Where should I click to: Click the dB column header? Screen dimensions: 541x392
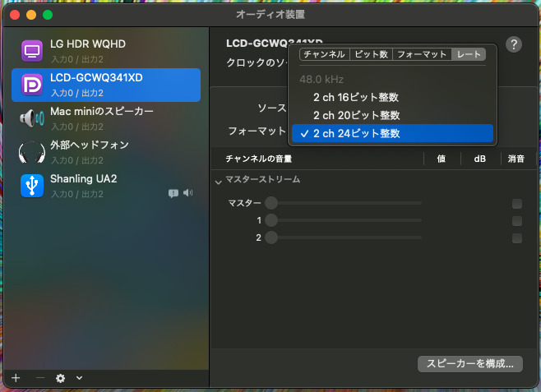point(479,159)
